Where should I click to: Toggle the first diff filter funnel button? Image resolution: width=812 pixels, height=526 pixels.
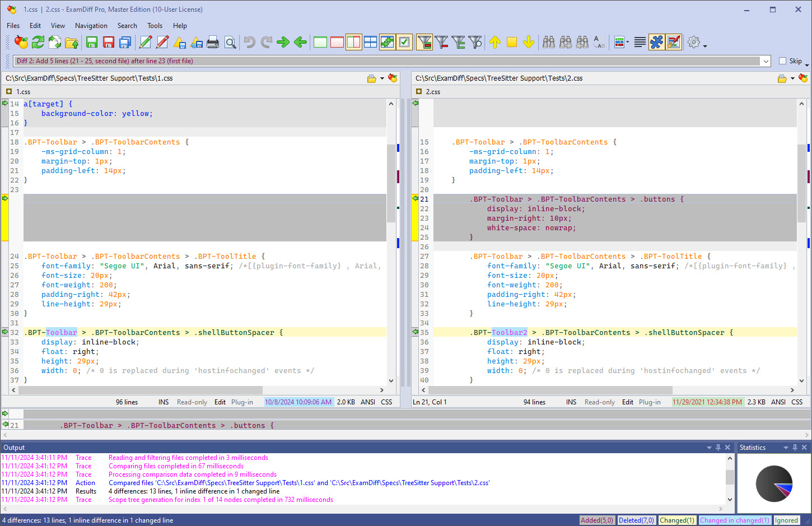[x=424, y=42]
